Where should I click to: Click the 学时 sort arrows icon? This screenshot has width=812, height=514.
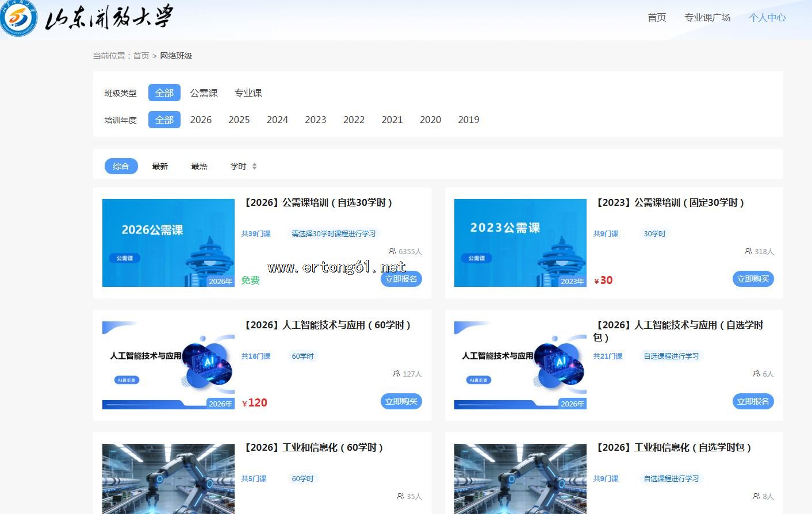pos(254,166)
